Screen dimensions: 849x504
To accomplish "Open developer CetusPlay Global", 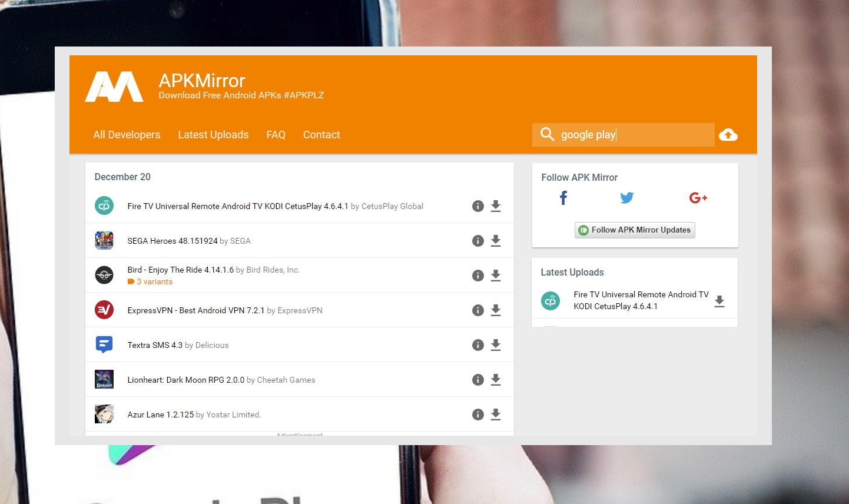I will [392, 206].
